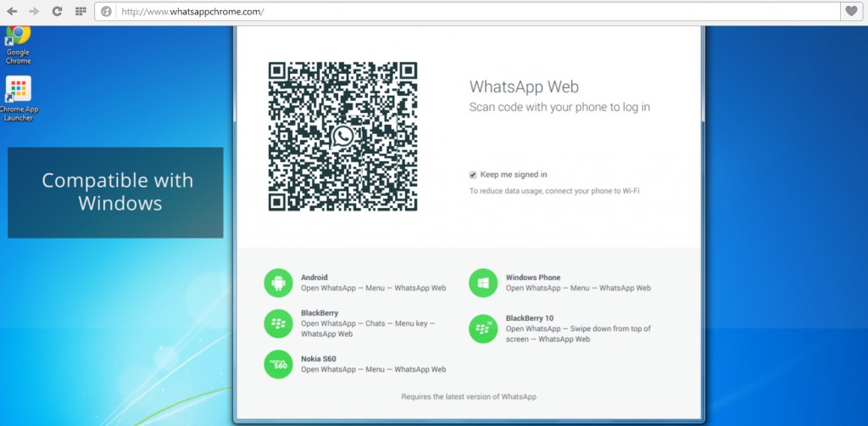Click the Windows Phone green icon
This screenshot has height=426, width=868.
pyautogui.click(x=483, y=283)
